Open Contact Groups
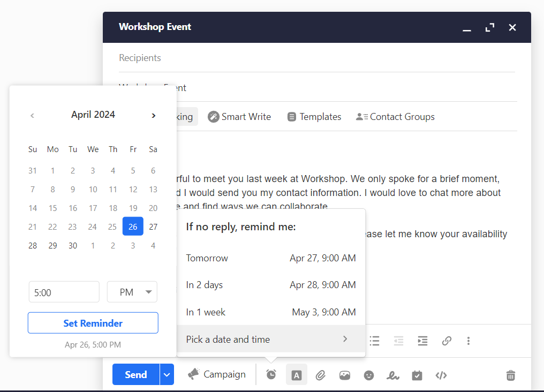The image size is (544, 392). (395, 116)
